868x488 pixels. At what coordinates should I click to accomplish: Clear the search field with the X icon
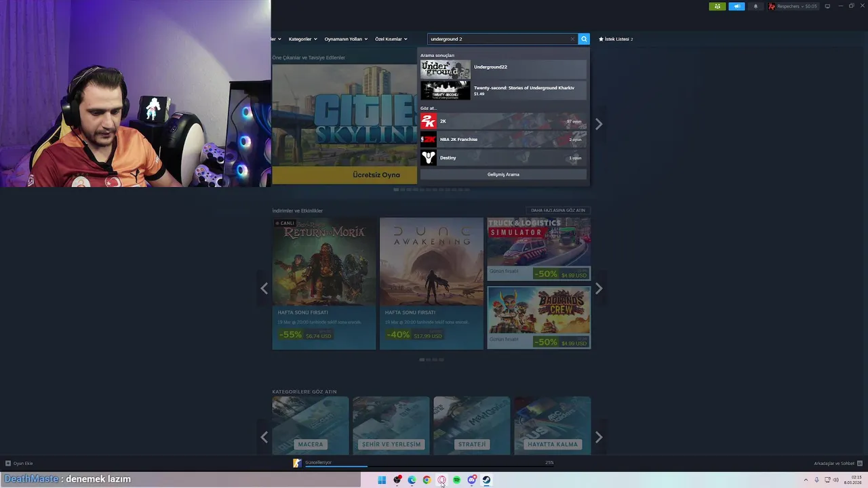click(x=572, y=39)
